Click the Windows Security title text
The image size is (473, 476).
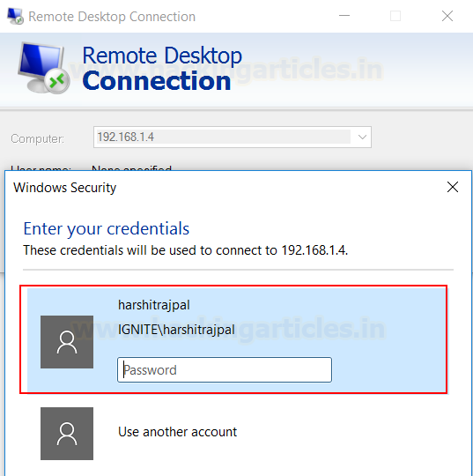tap(64, 187)
